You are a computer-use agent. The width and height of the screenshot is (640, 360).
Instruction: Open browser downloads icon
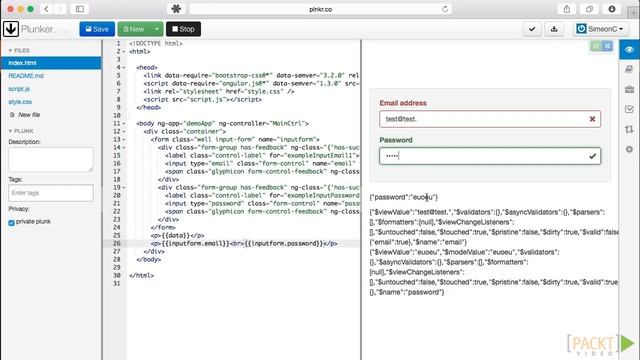pos(611,9)
